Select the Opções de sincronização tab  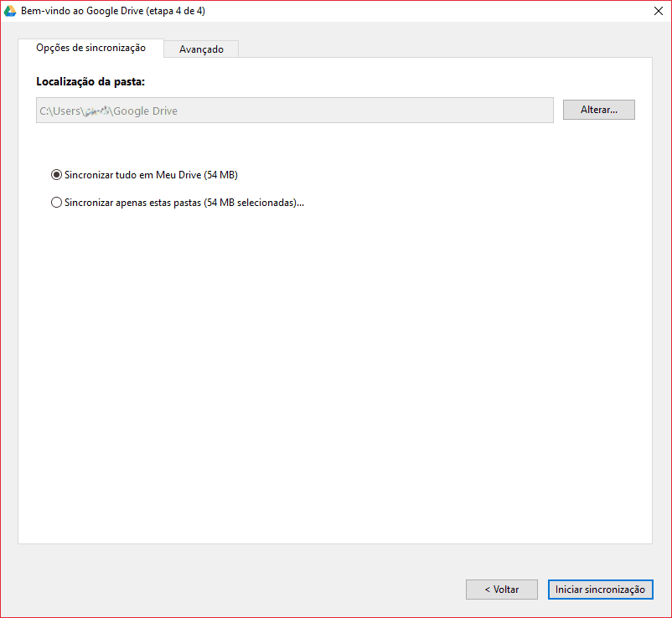90,48
